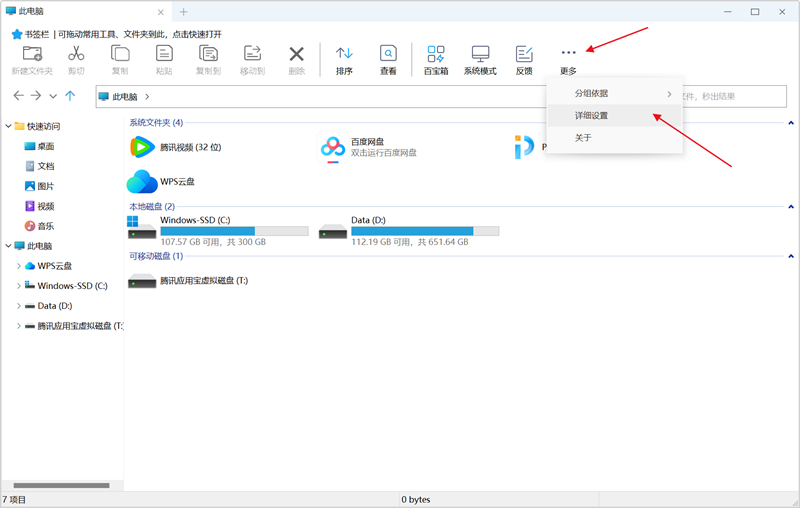The width and height of the screenshot is (800, 508).
Task: Open the 更多 three-dots menu
Action: pos(568,54)
